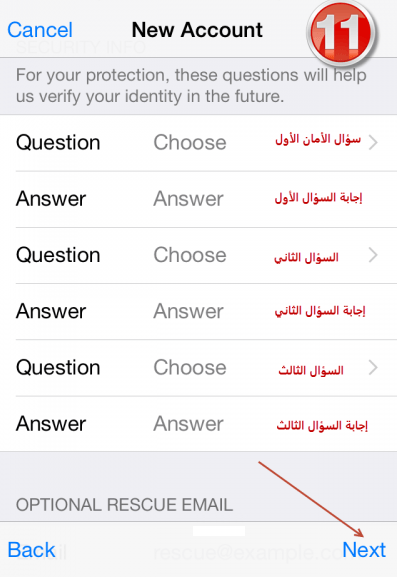Tap the red step 11 badge
The height and width of the screenshot is (577, 397).
coord(341,33)
